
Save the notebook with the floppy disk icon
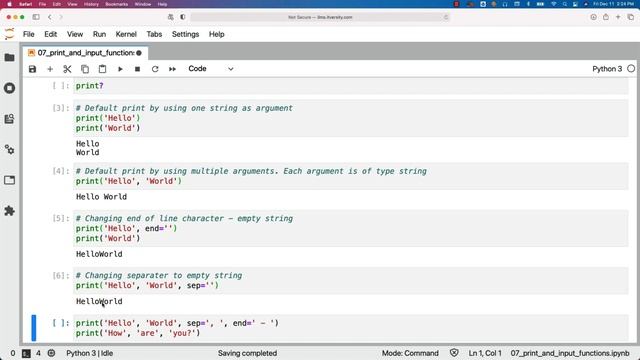click(x=32, y=69)
